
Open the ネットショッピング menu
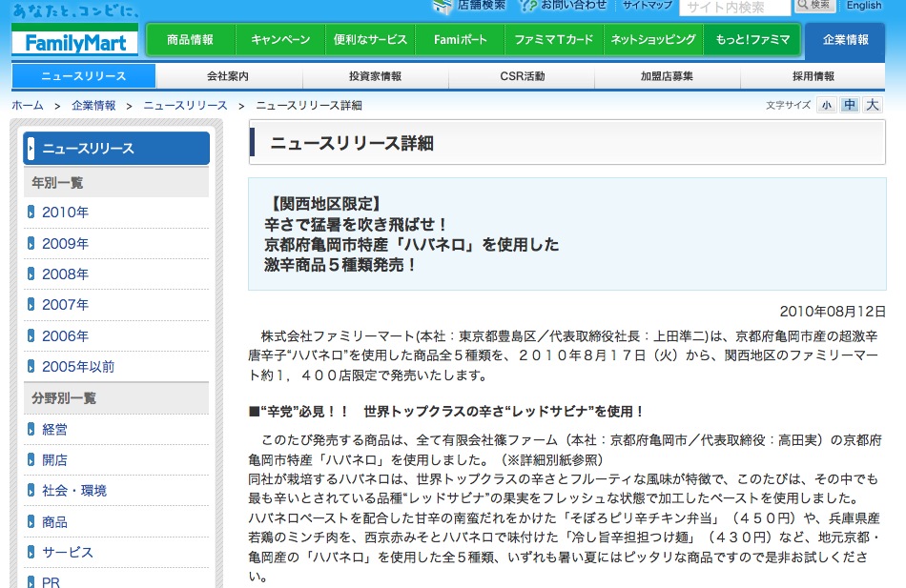coord(653,40)
